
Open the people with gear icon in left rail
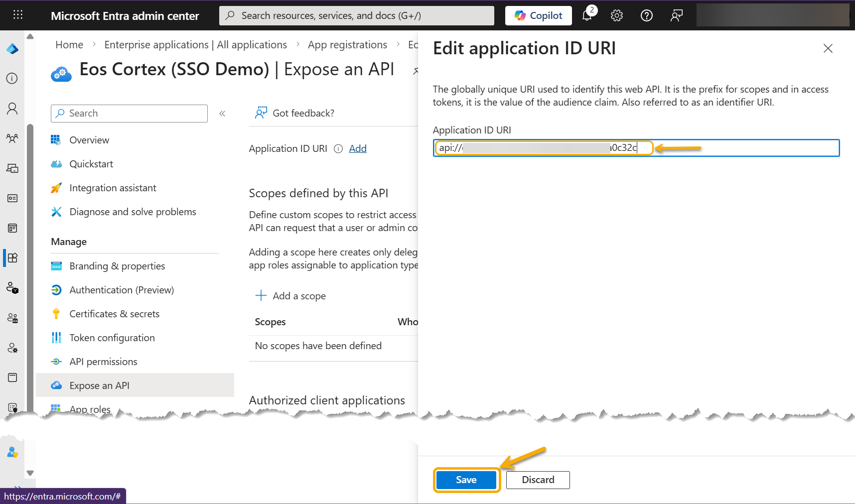click(12, 318)
